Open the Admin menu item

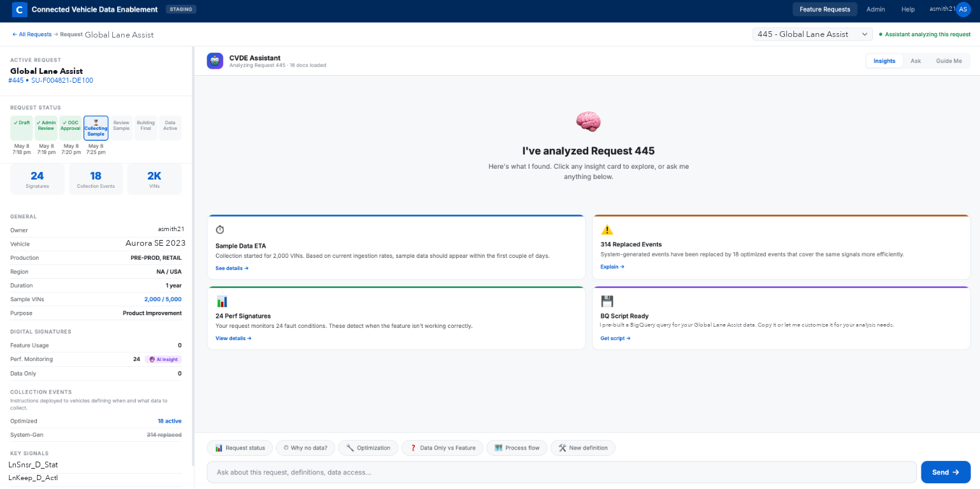(876, 10)
